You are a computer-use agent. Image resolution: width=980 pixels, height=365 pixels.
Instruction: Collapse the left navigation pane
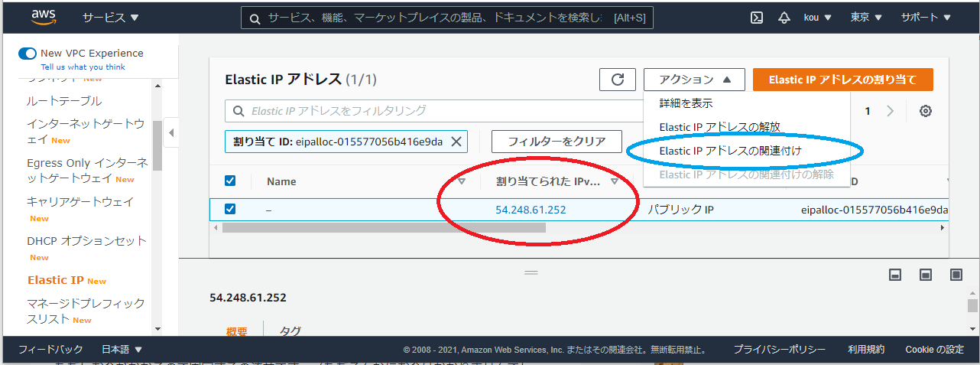(x=171, y=132)
